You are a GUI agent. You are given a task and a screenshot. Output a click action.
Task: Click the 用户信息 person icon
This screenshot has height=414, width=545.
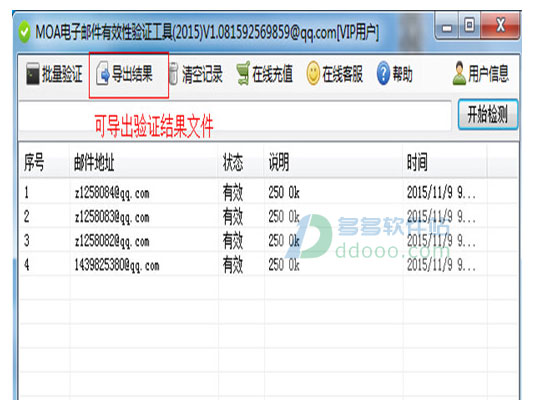click(x=459, y=73)
